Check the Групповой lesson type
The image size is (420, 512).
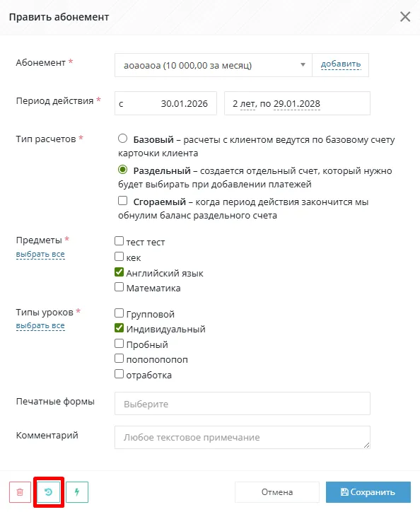119,313
